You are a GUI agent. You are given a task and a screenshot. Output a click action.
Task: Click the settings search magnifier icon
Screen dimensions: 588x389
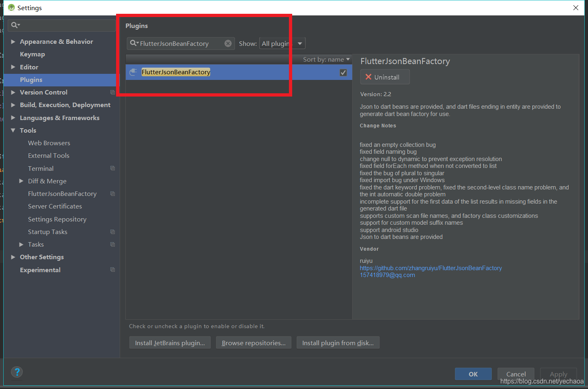coord(15,25)
